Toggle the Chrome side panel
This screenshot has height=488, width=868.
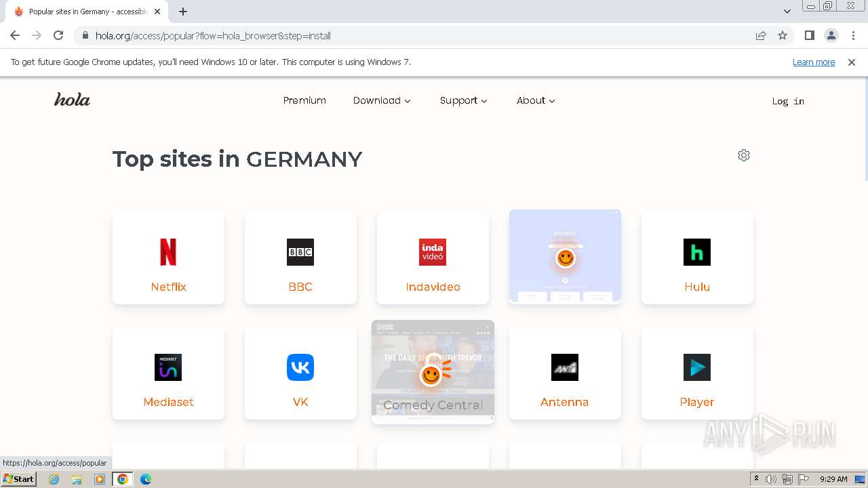pyautogui.click(x=809, y=35)
